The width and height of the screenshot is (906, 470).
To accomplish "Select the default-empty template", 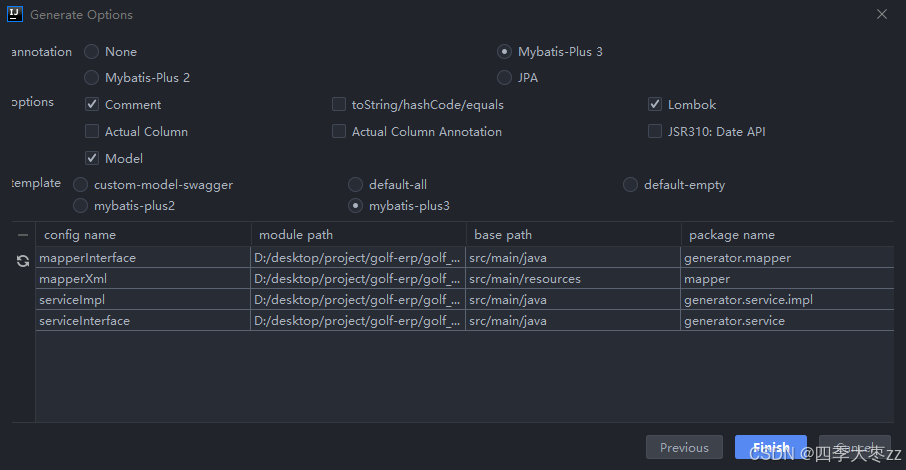I will click(x=630, y=184).
